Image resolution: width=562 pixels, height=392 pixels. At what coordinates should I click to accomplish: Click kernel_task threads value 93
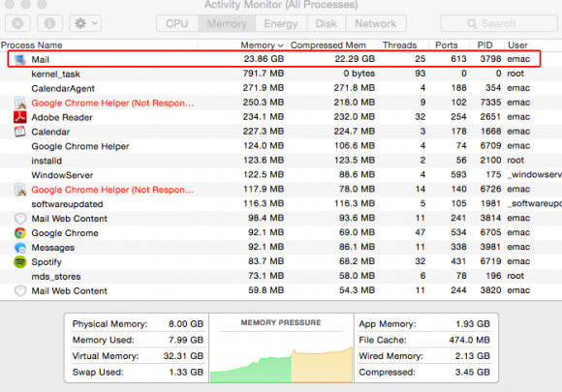pos(421,74)
